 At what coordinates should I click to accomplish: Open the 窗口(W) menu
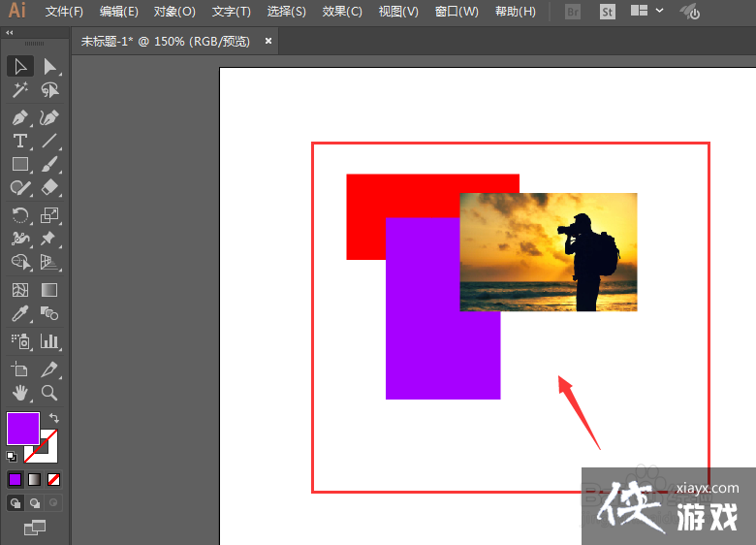(457, 12)
